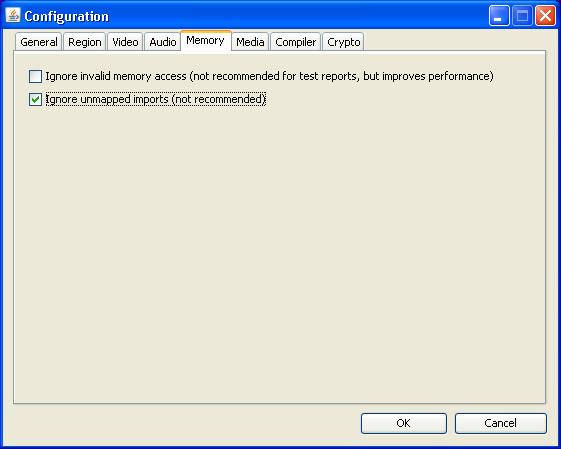Click the Ignore unmapped imports label text
The image size is (561, 449).
156,99
